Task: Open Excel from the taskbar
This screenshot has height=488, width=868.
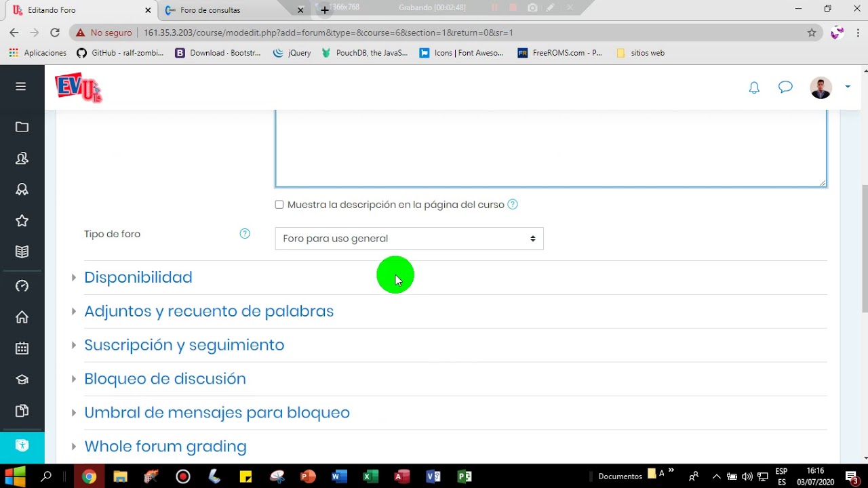Action: pos(370,476)
